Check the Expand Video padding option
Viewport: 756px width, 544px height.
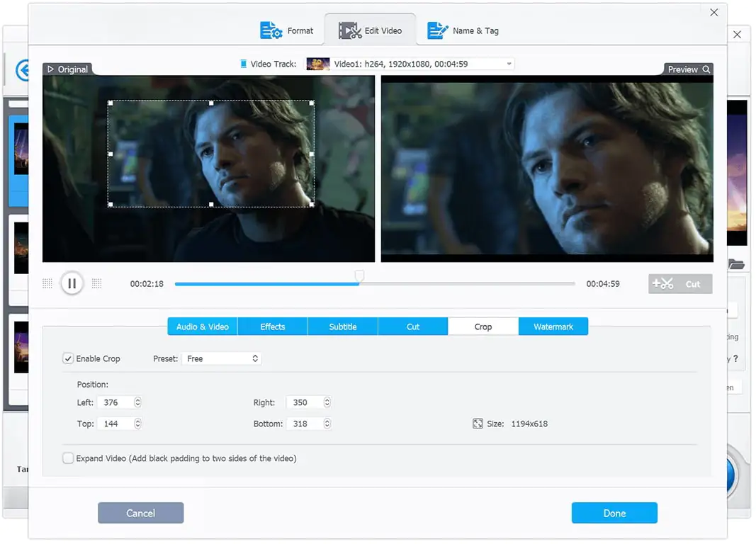(68, 458)
